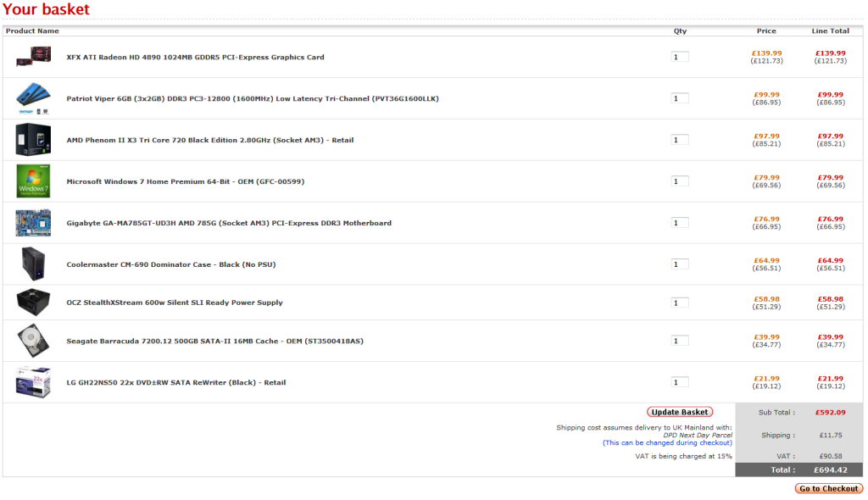The image size is (868, 500).
Task: Edit quantity for Gigabyte motherboard
Action: [680, 223]
